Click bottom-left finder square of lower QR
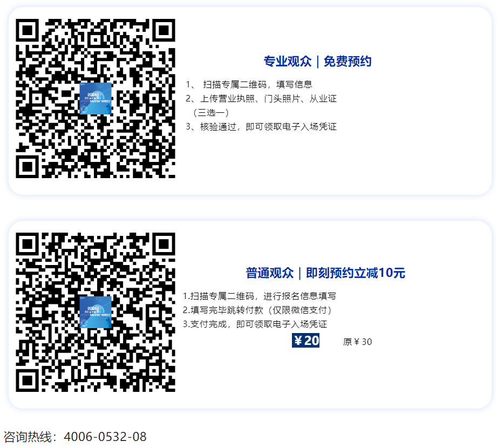This screenshot has height=448, width=497. (x=28, y=381)
